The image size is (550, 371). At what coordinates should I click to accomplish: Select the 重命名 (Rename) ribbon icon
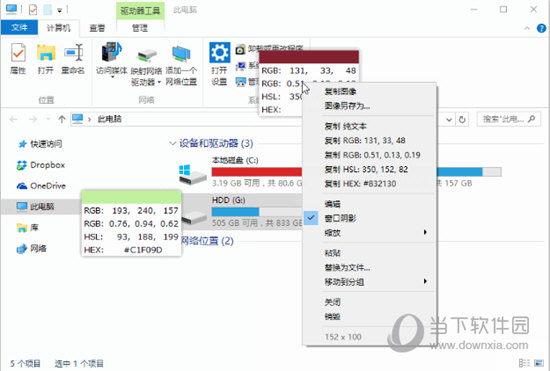tap(73, 53)
